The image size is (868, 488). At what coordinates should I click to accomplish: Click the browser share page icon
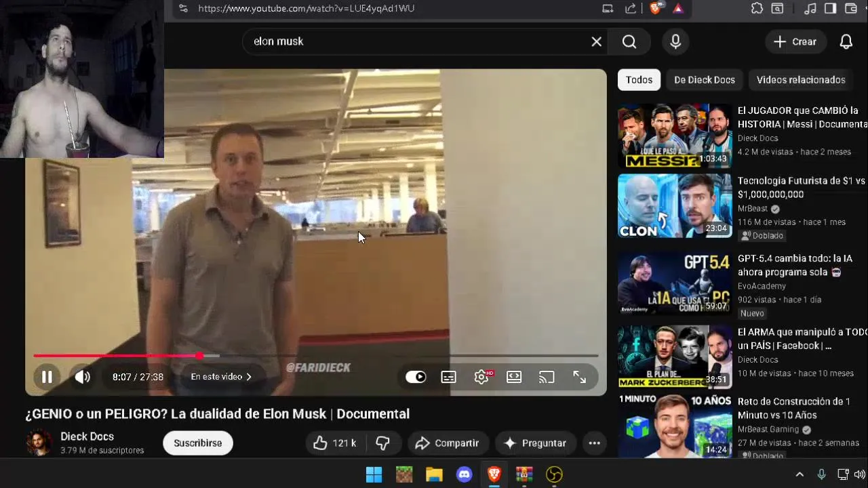click(x=631, y=8)
